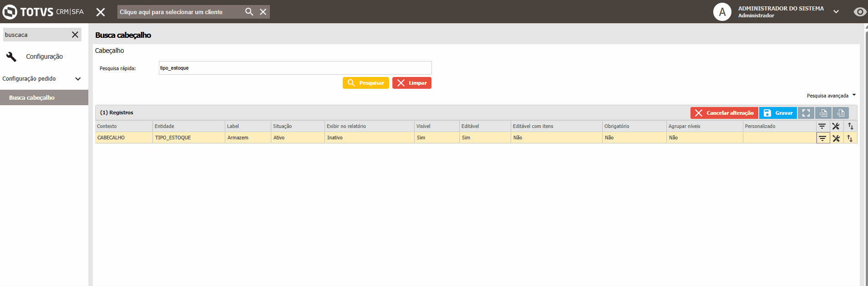Click Cancelar alteração

(x=724, y=113)
